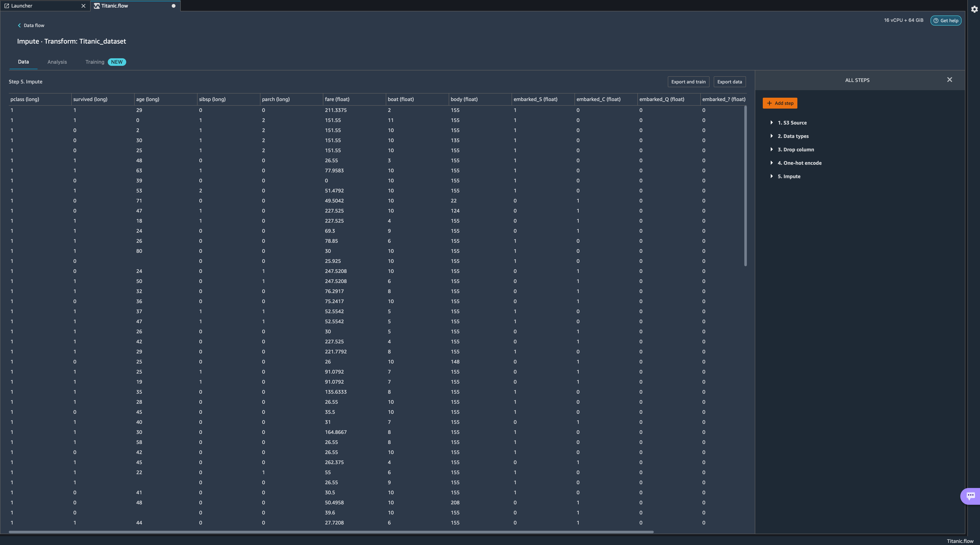The height and width of the screenshot is (545, 980).
Task: Close the ALL STEPS panel
Action: pos(949,80)
